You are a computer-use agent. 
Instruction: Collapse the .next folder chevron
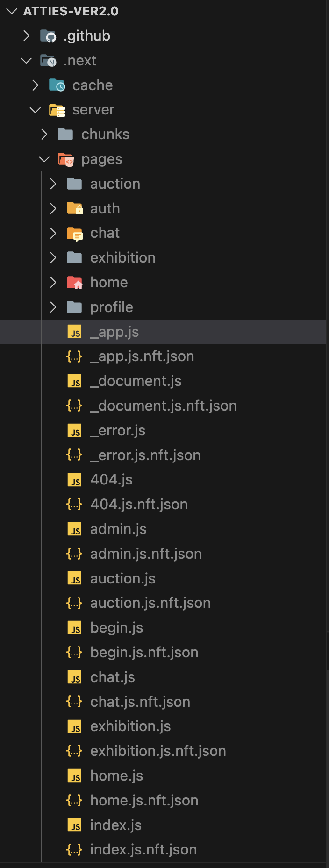click(27, 60)
